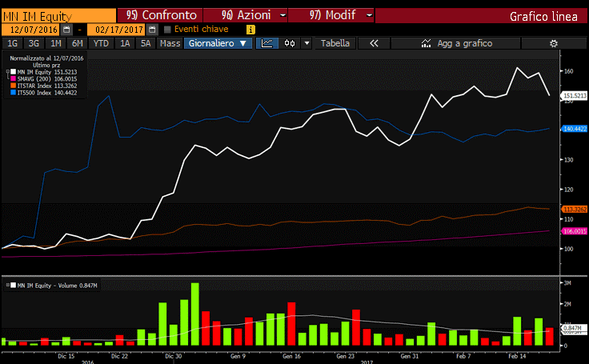Select the line chart type icon
The height and width of the screenshot is (364, 589).
(x=269, y=43)
